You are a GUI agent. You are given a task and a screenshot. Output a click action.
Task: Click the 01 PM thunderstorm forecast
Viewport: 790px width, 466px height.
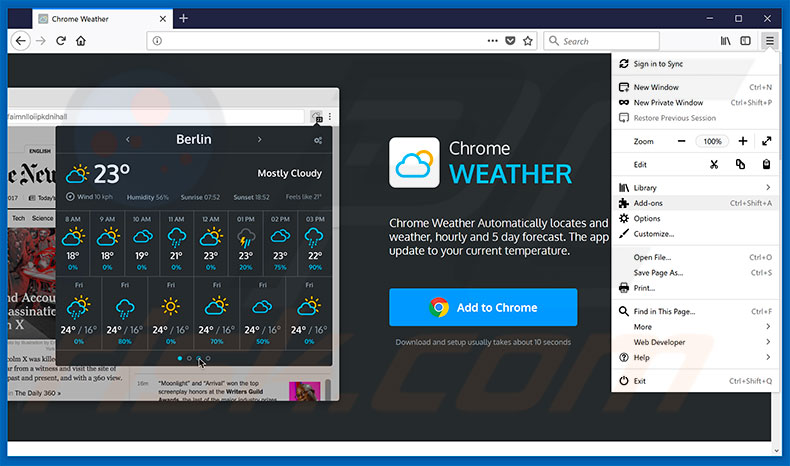pos(245,244)
